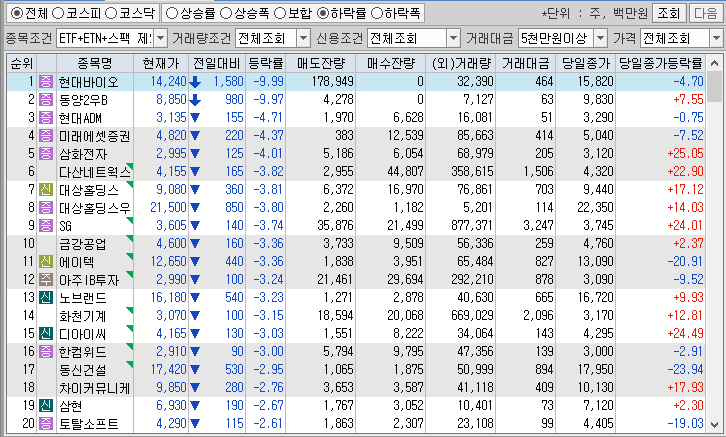Click scrollbar up arrow in table
The height and width of the screenshot is (437, 726).
714,62
